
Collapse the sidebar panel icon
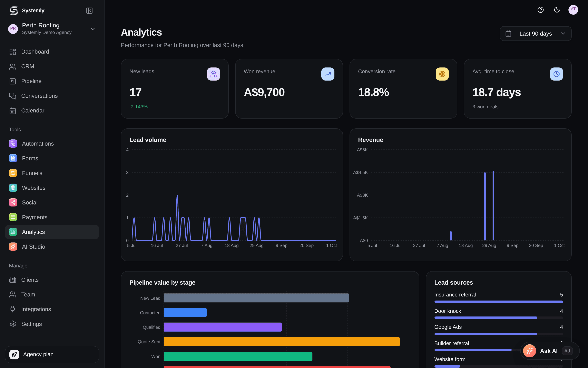tap(89, 10)
